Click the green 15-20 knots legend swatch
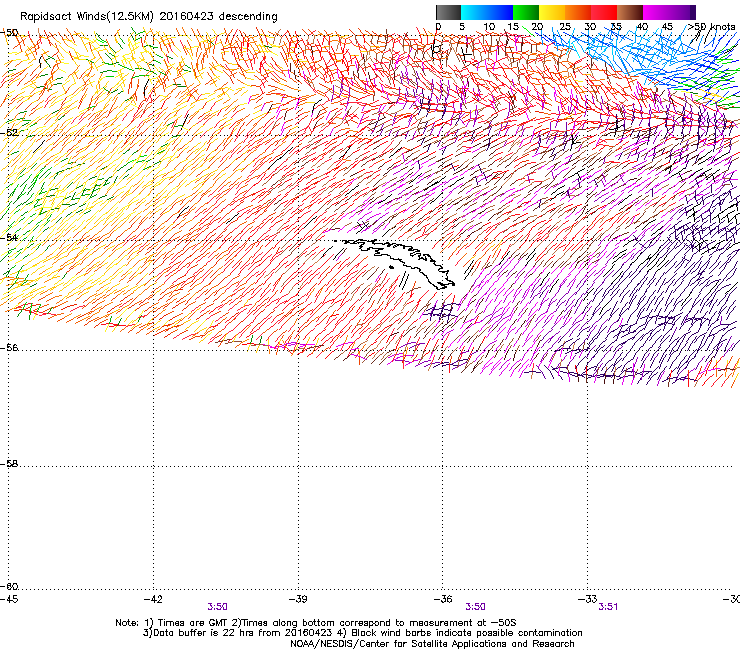This screenshot has width=740, height=650. click(526, 12)
